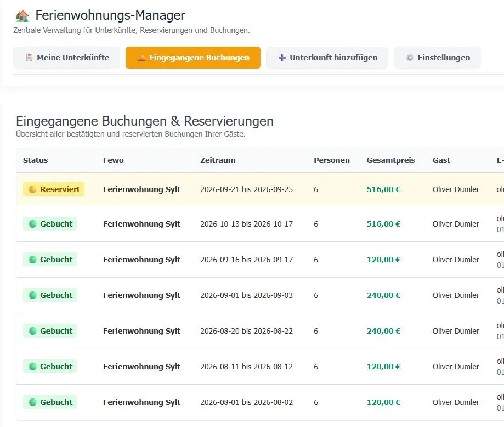Click Ferienwohnung Sylt in 2026-09-16 row

pos(141,260)
